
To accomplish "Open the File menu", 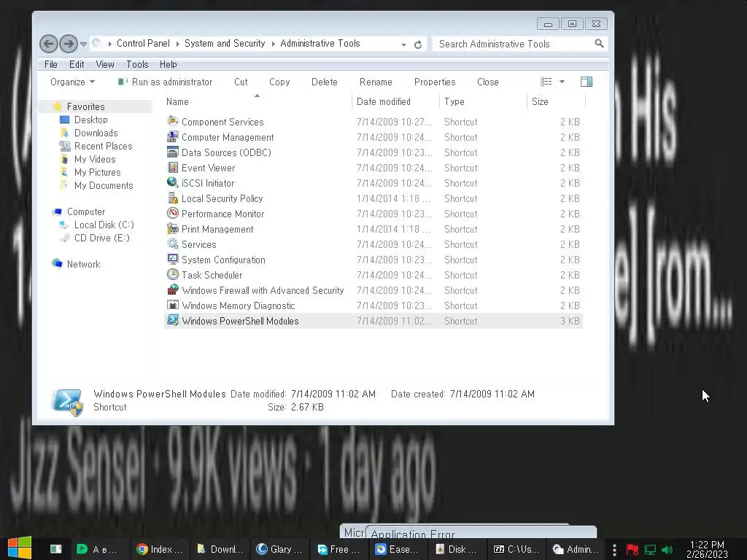I will (50, 64).
